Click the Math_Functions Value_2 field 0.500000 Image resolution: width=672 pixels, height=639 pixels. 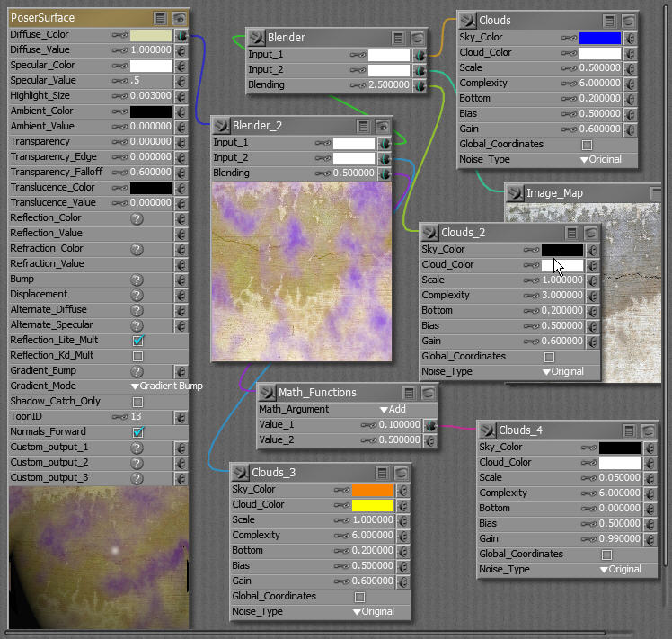(x=400, y=440)
